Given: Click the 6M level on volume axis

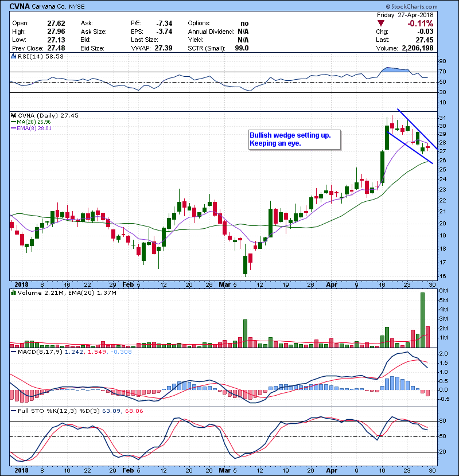Looking at the screenshot, I should pyautogui.click(x=444, y=291).
